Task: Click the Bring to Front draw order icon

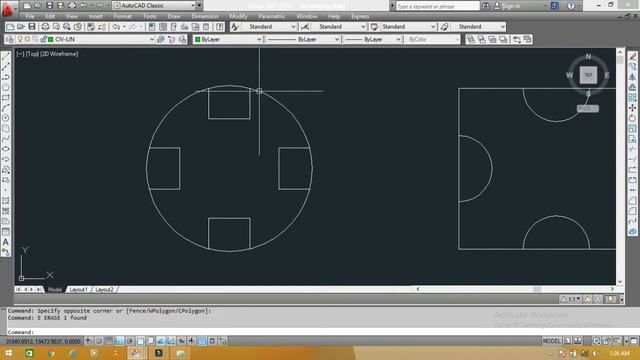Action: (x=471, y=39)
